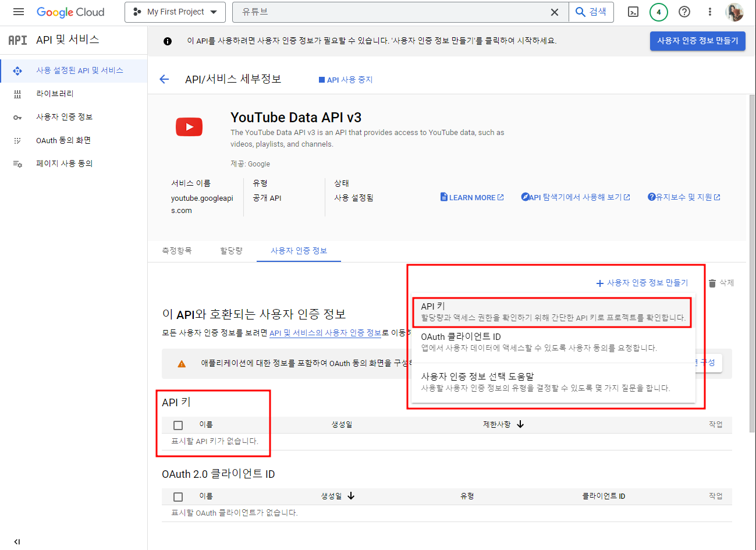Click the 유형 column header in OAuth table
The image size is (756, 550).
(x=467, y=496)
